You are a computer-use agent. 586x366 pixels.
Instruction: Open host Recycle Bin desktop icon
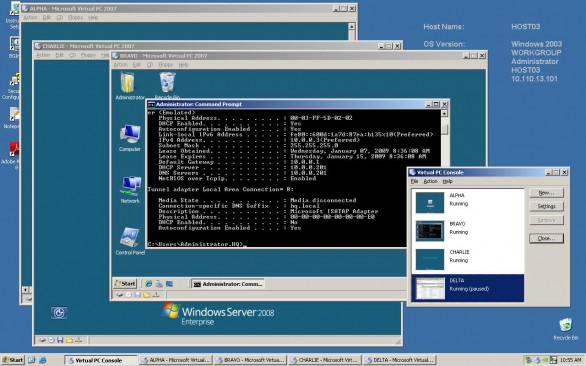tap(565, 328)
